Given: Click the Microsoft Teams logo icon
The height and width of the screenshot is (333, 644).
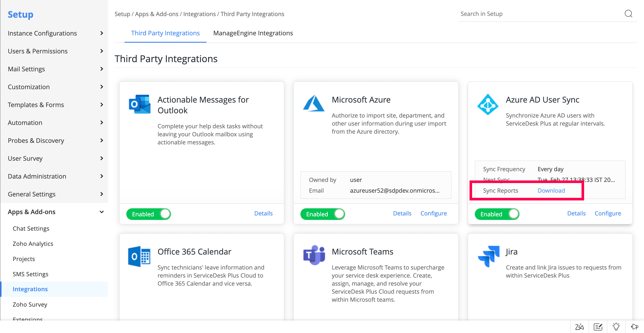Looking at the screenshot, I should [x=314, y=255].
